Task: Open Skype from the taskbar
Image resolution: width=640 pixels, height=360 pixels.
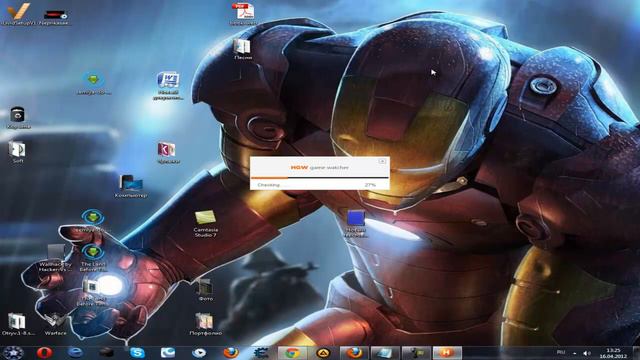Action: pos(137,353)
